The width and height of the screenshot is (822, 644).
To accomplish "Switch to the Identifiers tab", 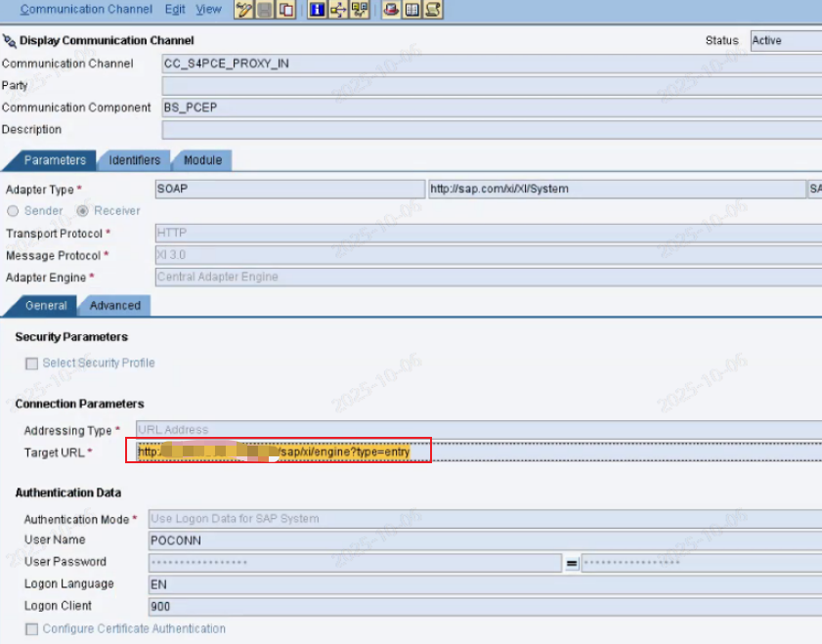I will coord(134,160).
